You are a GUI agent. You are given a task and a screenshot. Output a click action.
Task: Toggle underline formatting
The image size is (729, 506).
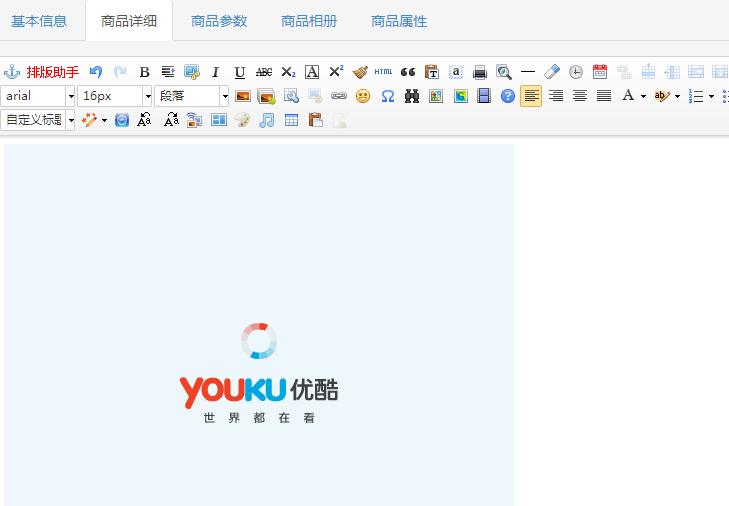(240, 72)
